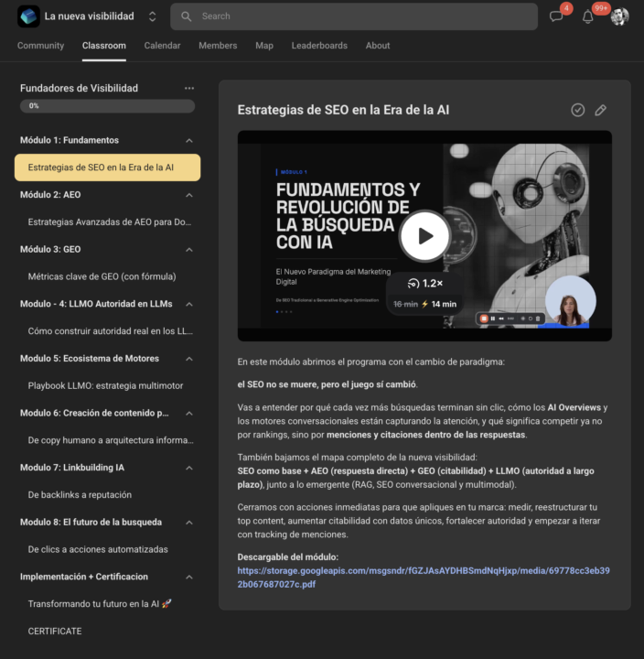
Task: Click the 0% course progress bar
Action: click(x=108, y=106)
